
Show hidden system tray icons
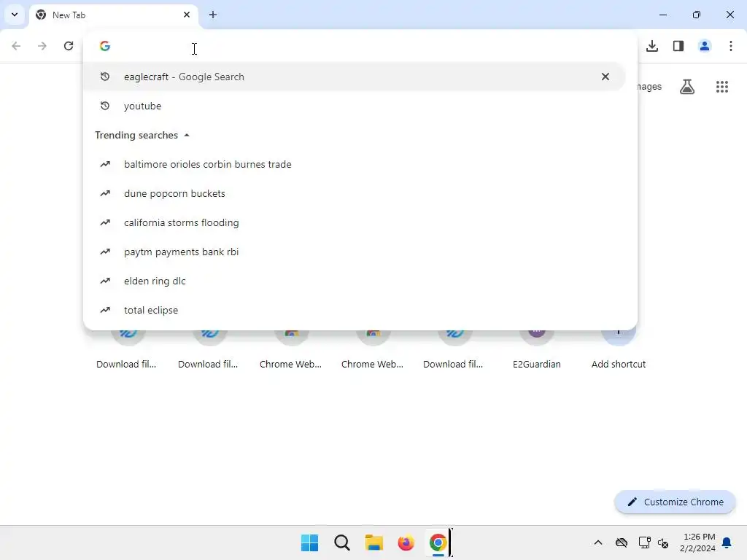tap(598, 542)
